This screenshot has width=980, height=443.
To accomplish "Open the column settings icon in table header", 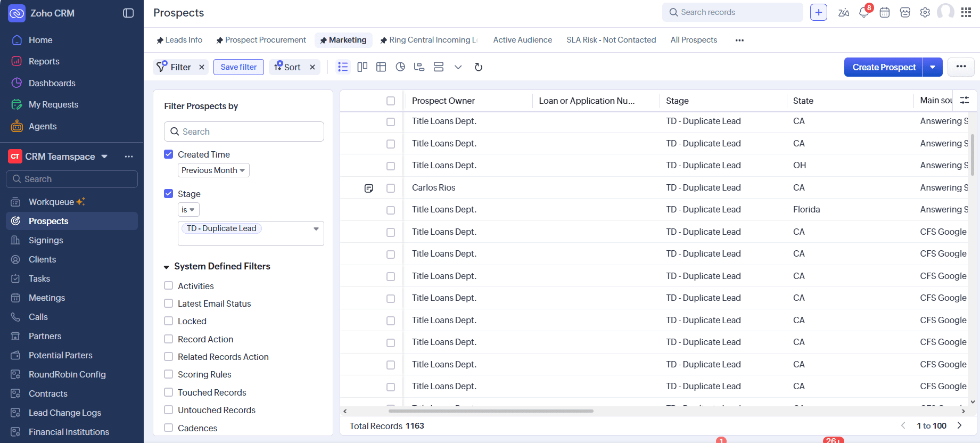I will [965, 100].
